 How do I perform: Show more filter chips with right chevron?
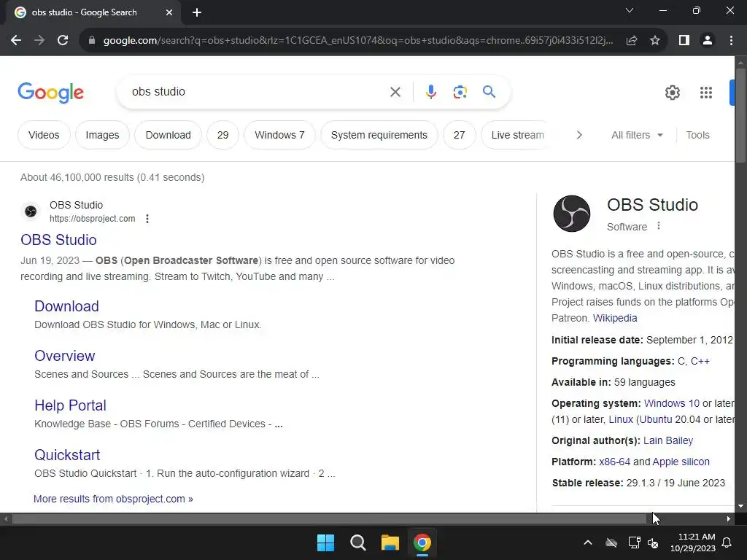pos(578,135)
